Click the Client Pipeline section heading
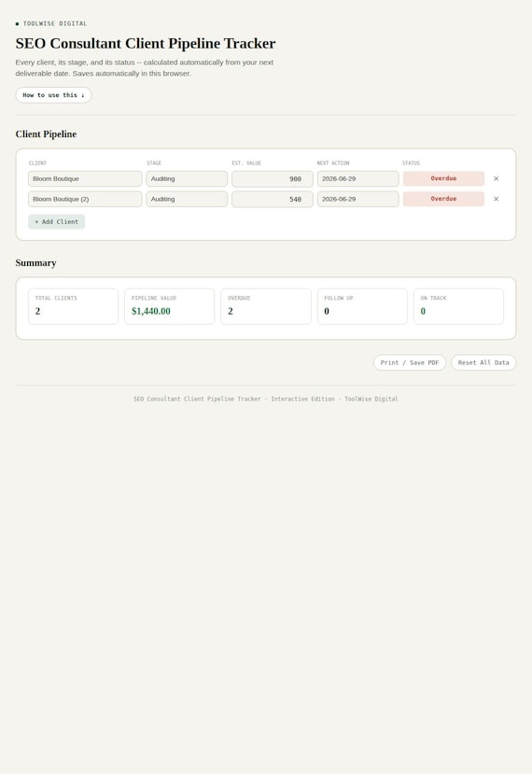Viewport: 532px width, 774px height. [x=46, y=134]
